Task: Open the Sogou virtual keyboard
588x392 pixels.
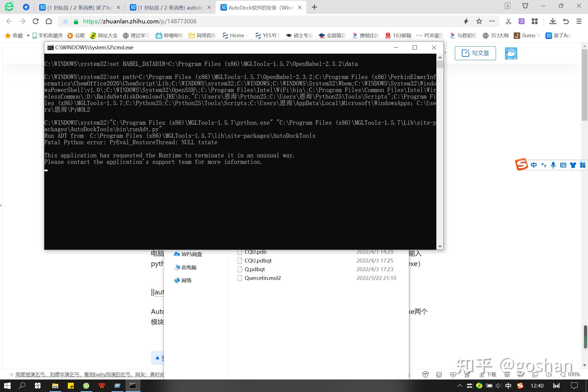Action: (x=563, y=165)
